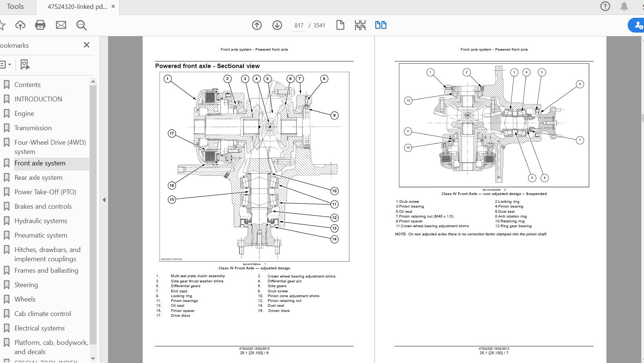Select single page view icon

(340, 25)
